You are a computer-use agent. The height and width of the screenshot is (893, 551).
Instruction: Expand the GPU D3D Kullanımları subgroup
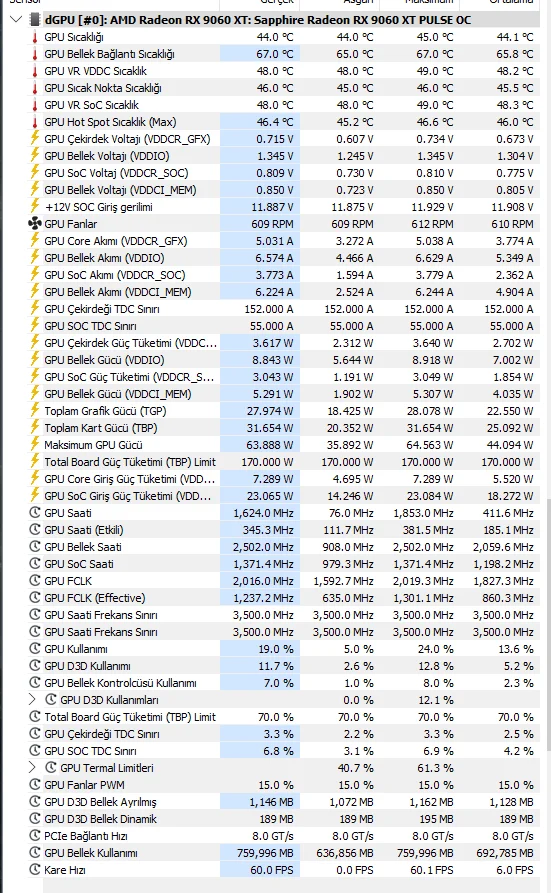click(x=32, y=699)
